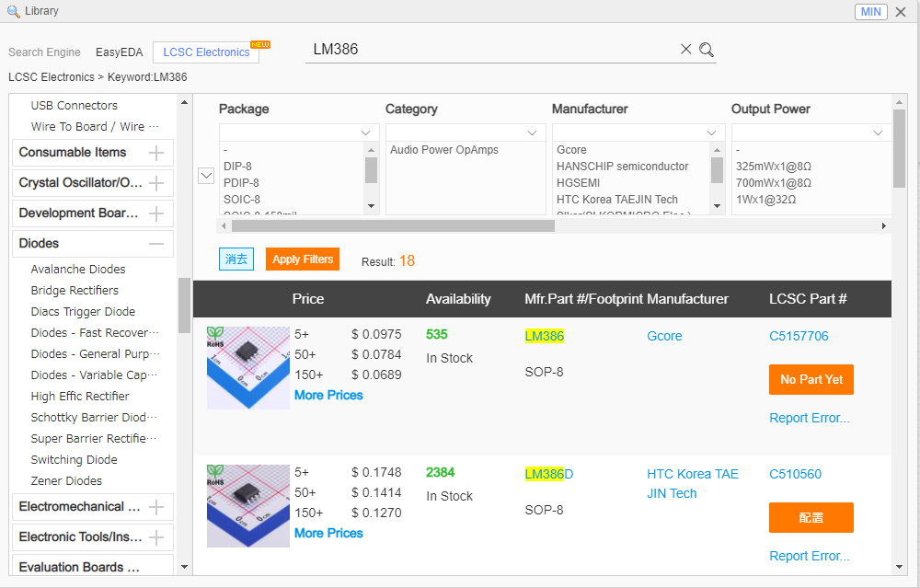Select SOIC-8 package filter
The image size is (920, 588).
pyautogui.click(x=242, y=200)
